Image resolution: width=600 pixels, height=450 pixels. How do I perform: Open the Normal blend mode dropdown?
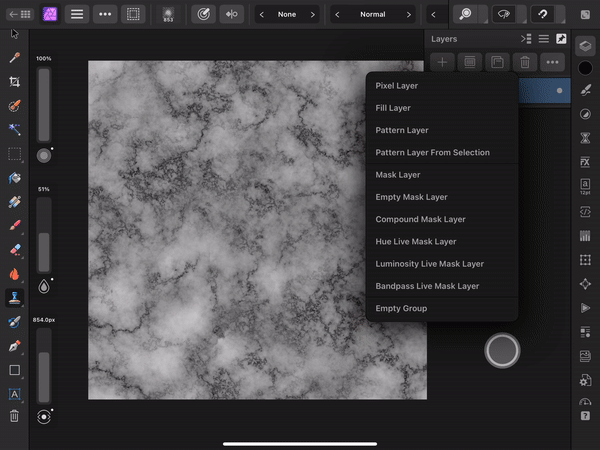(373, 15)
